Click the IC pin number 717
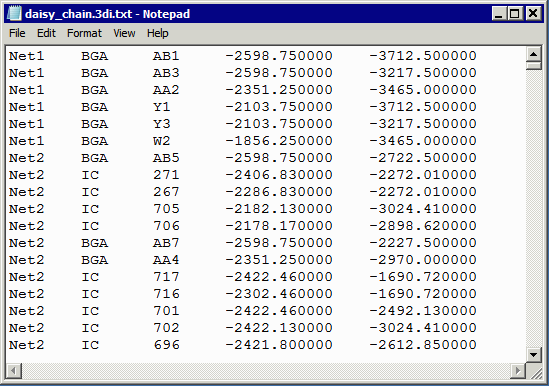549x386 pixels. (x=166, y=277)
